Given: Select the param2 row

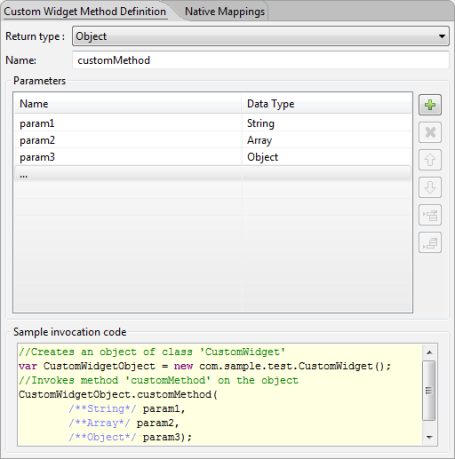Looking at the screenshot, I should pos(213,140).
